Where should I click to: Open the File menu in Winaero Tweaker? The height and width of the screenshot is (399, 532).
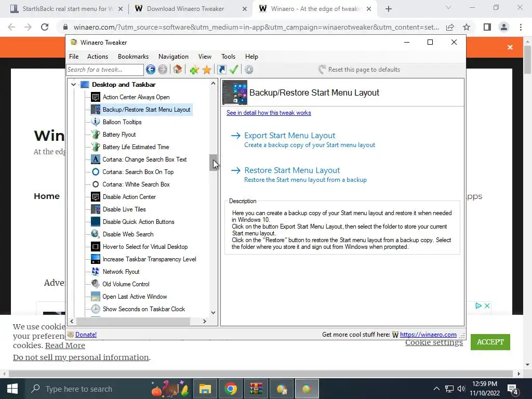tap(74, 57)
